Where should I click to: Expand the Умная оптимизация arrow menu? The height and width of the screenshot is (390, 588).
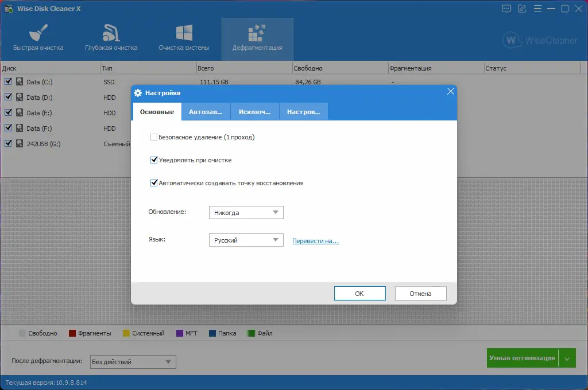[x=567, y=358]
